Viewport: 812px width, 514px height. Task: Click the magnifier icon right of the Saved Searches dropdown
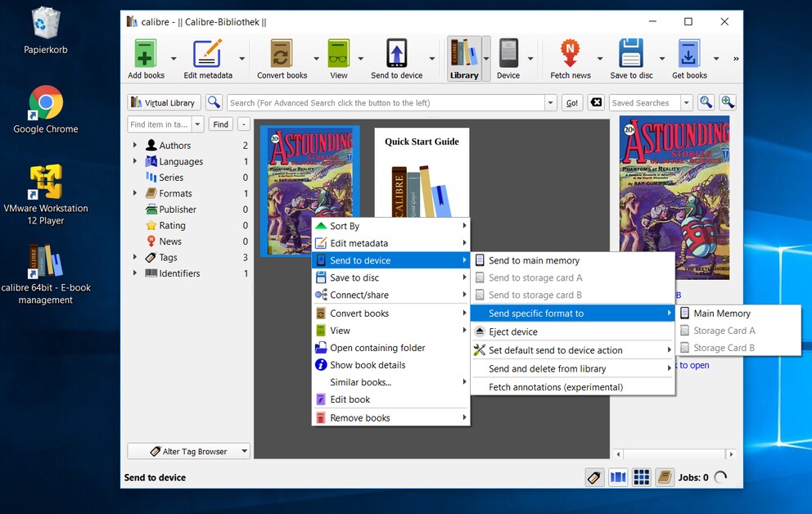706,102
